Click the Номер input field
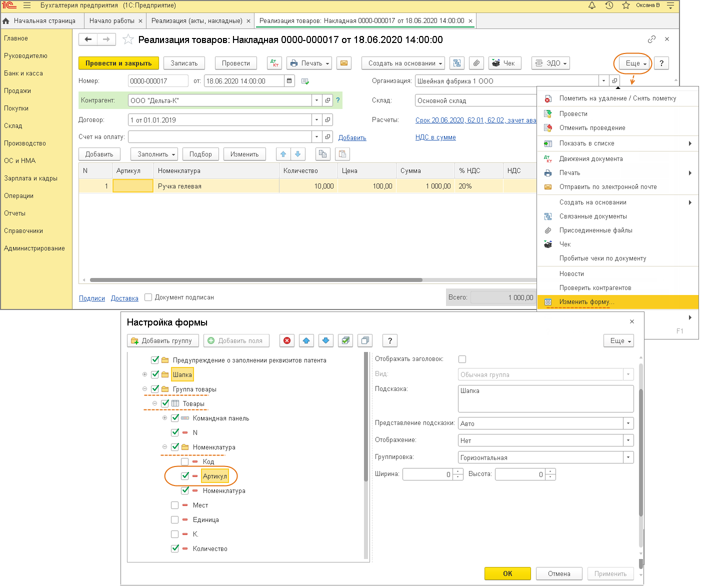The image size is (701, 588). (158, 81)
